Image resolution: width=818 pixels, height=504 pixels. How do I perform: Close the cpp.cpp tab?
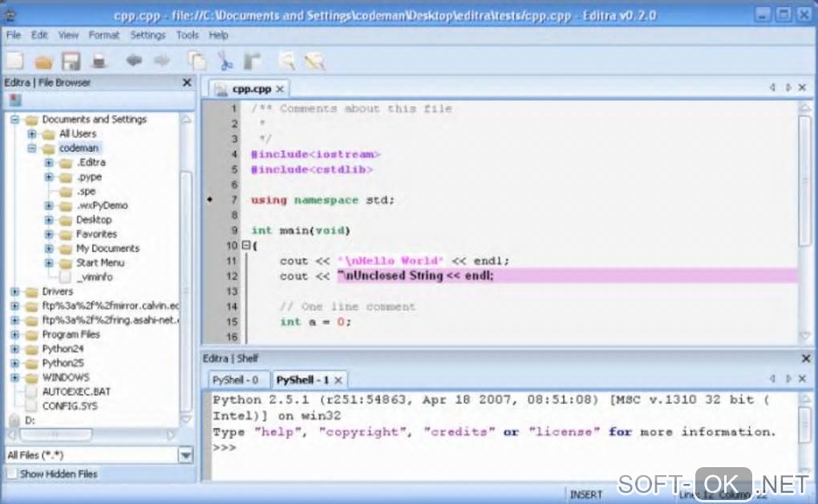pyautogui.click(x=280, y=89)
